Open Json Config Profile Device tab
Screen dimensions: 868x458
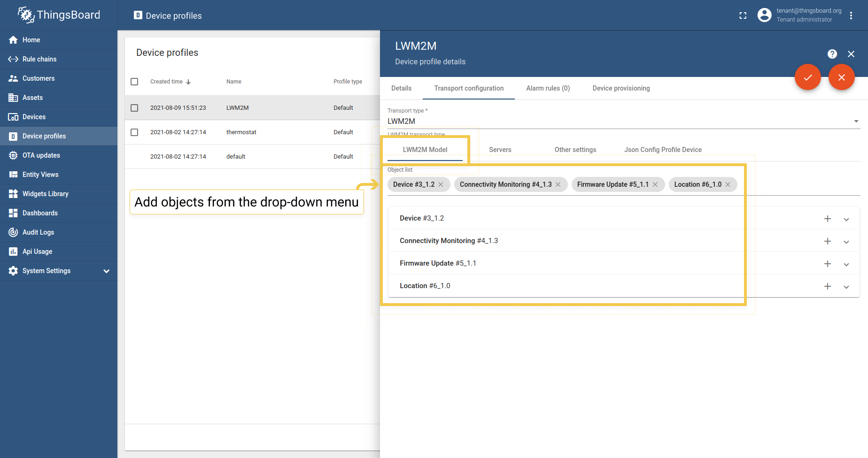point(663,150)
